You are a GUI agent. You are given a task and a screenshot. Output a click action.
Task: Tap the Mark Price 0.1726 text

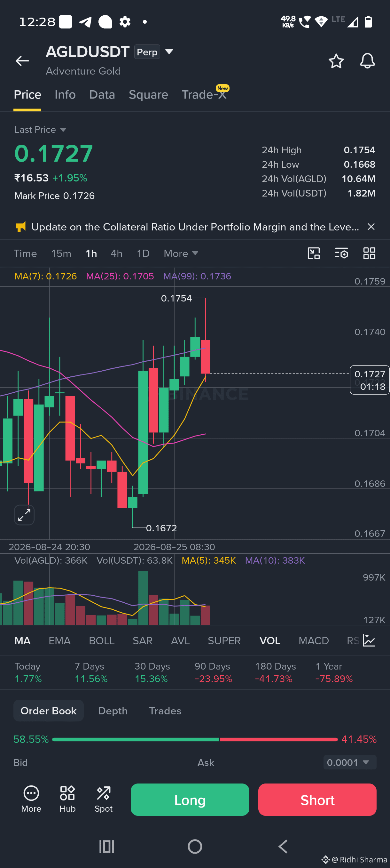click(x=55, y=196)
